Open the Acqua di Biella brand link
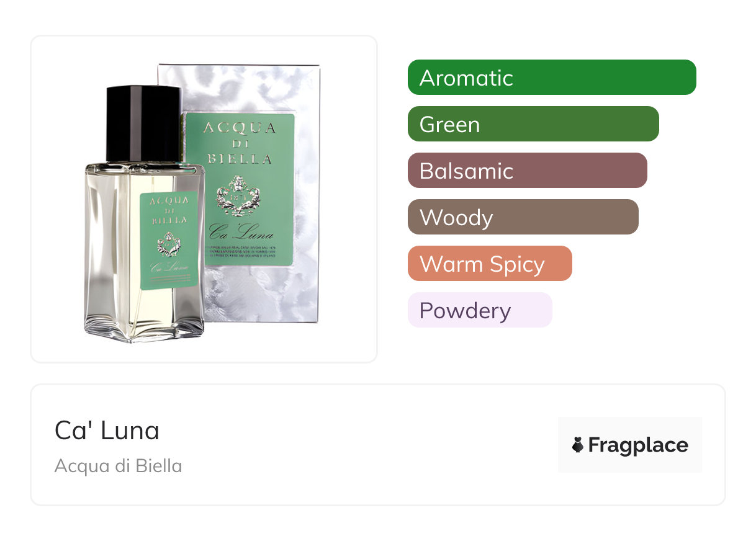The image size is (756, 536). (x=118, y=466)
